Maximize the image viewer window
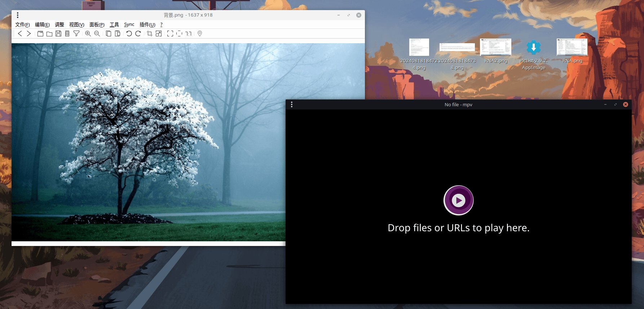 (349, 15)
